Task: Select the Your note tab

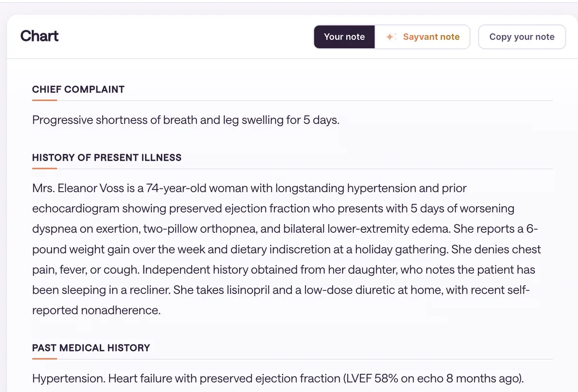Action: point(344,37)
